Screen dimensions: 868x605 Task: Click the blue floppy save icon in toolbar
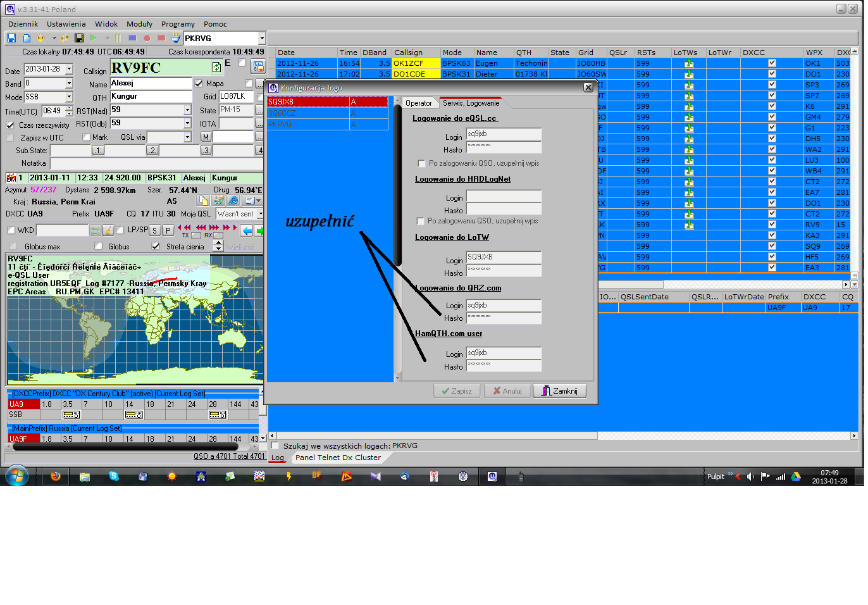(11, 38)
